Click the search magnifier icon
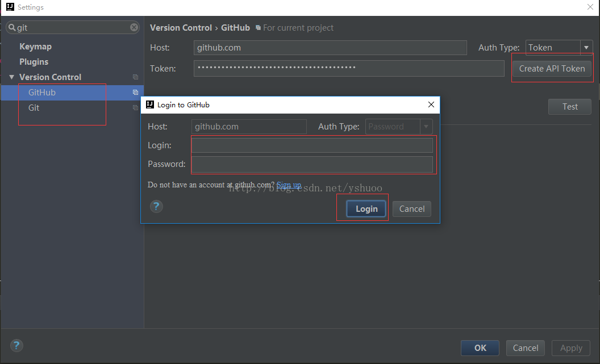The height and width of the screenshot is (364, 600). (x=13, y=27)
